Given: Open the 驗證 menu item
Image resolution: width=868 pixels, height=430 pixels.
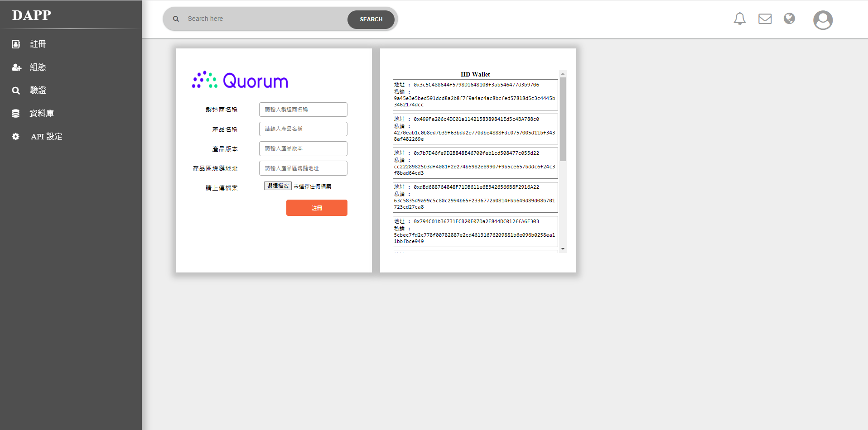Looking at the screenshot, I should pyautogui.click(x=38, y=91).
